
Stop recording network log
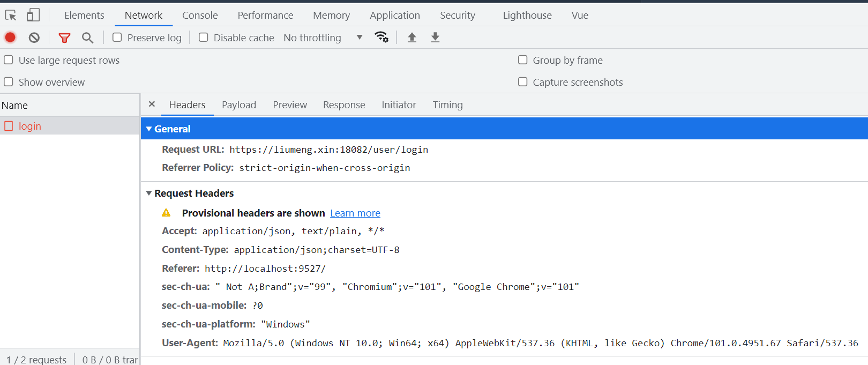(10, 38)
